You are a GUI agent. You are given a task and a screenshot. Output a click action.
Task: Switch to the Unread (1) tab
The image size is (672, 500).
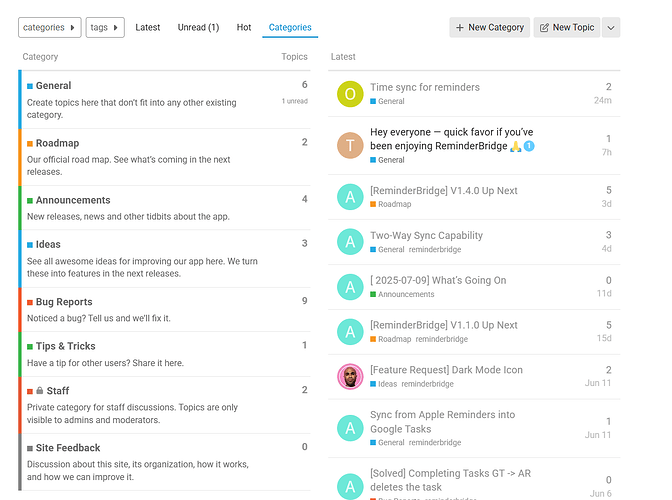pos(198,27)
